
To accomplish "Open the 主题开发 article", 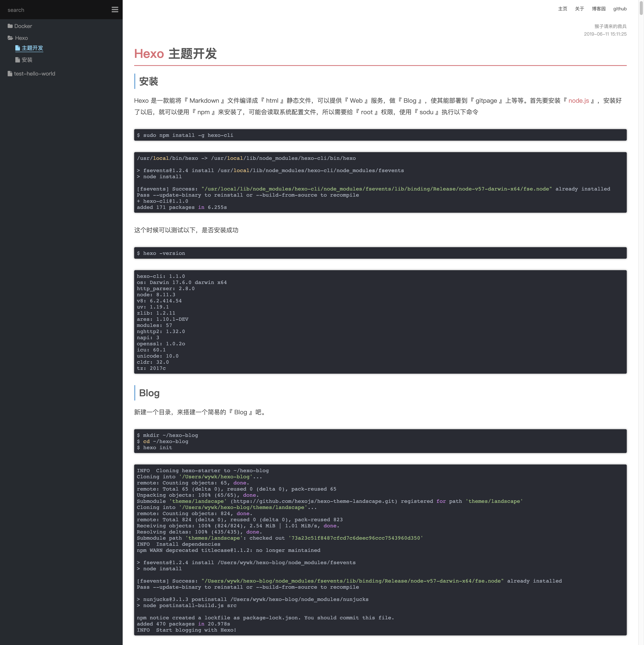I will point(32,48).
